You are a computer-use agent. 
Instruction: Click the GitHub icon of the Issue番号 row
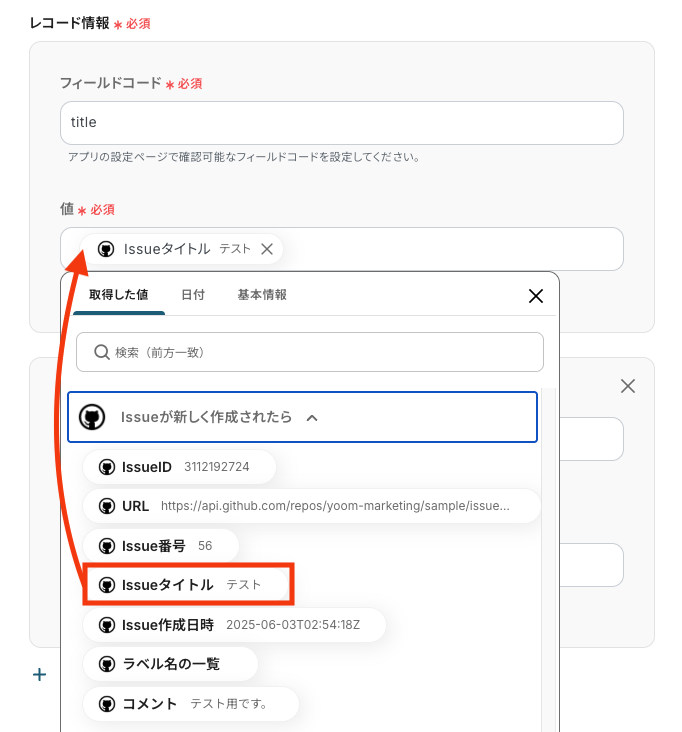tap(107, 546)
